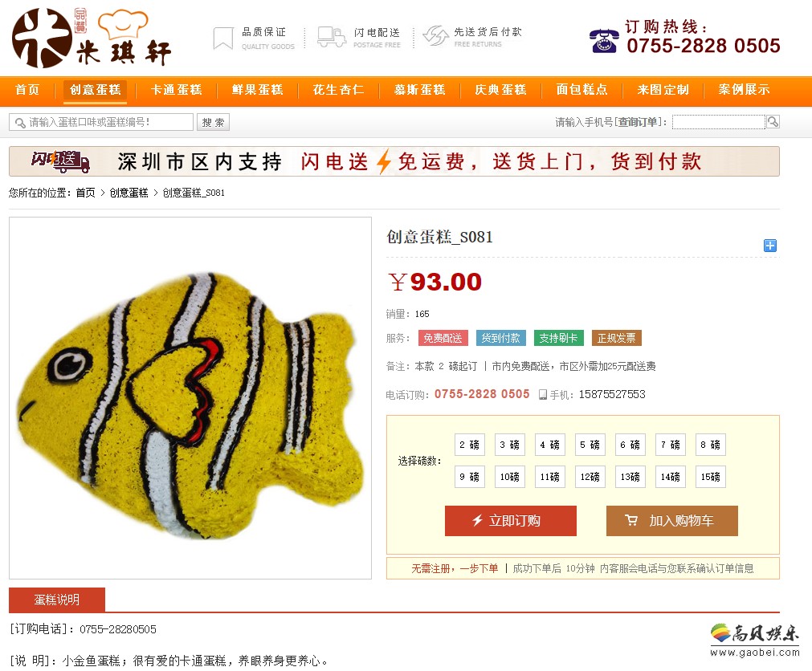Add the cake with 加入购物车 button
The image size is (812, 671).
tap(672, 520)
